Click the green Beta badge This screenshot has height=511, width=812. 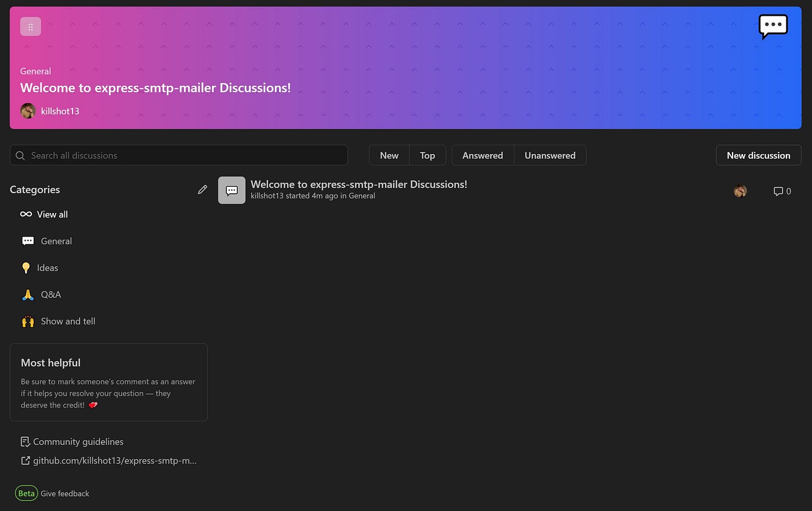[26, 494]
